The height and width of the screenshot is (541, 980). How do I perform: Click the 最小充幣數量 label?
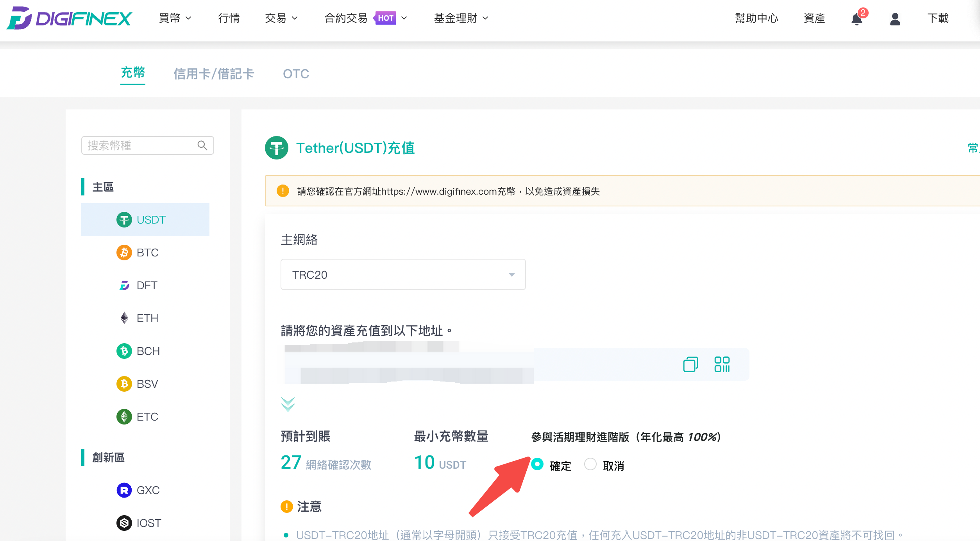point(451,436)
